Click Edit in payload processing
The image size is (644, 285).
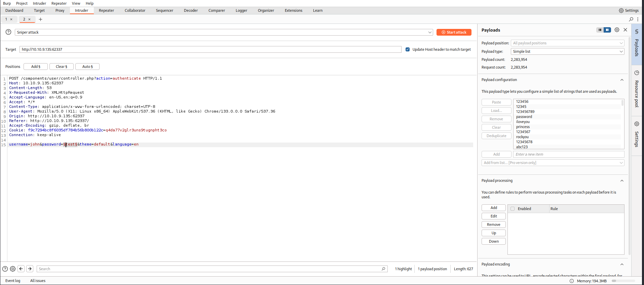[494, 216]
